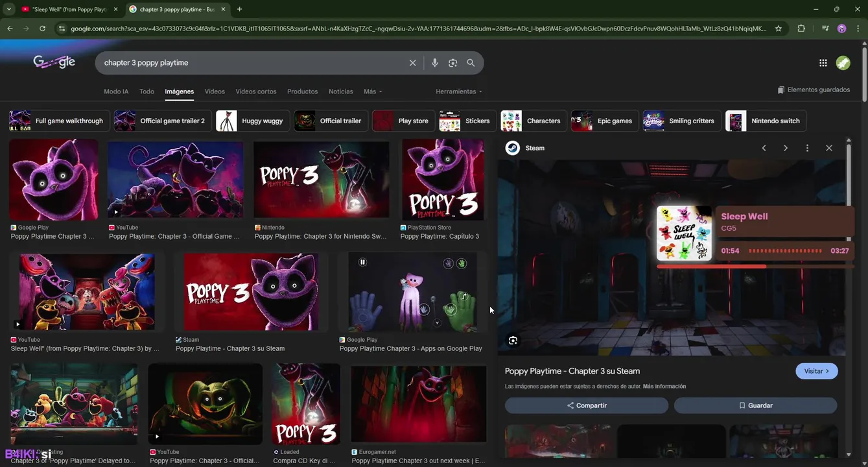Select the Play store chip
The height and width of the screenshot is (467, 868).
tap(403, 121)
